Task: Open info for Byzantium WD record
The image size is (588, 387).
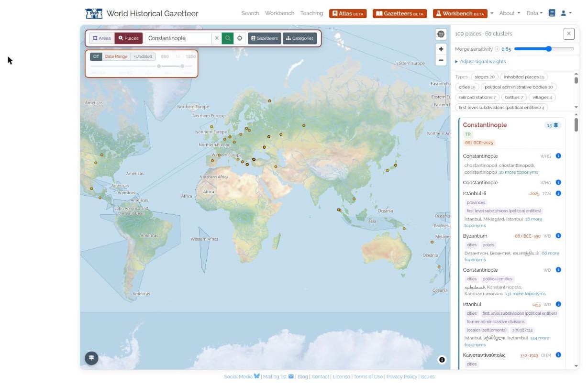Action: [558, 236]
